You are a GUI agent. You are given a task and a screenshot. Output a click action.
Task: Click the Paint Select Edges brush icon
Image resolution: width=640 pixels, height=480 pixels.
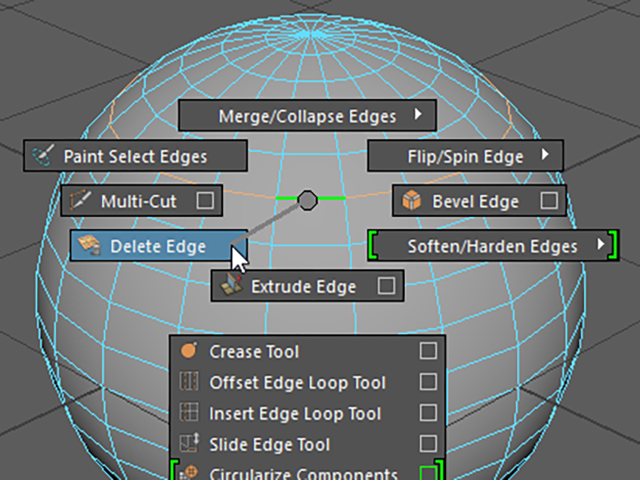tap(43, 156)
